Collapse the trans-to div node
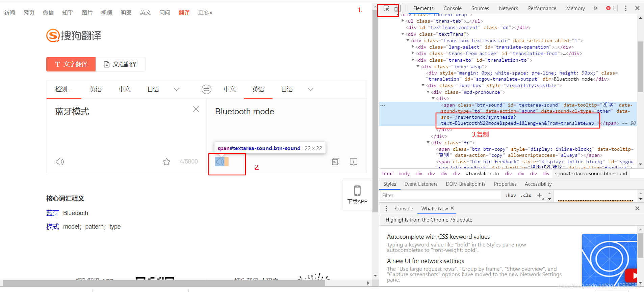The image size is (644, 292). (413, 60)
